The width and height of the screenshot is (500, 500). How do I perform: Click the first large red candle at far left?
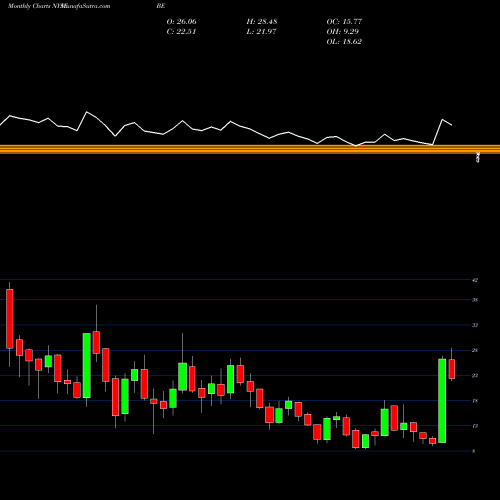[x=10, y=319]
